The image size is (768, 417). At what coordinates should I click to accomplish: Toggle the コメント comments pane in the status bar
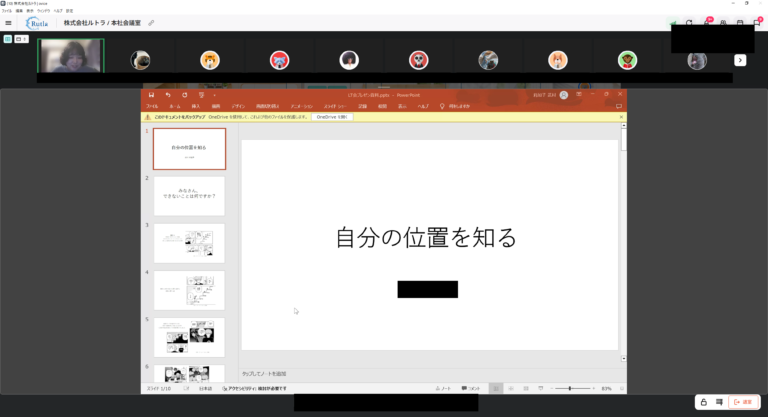pyautogui.click(x=471, y=388)
